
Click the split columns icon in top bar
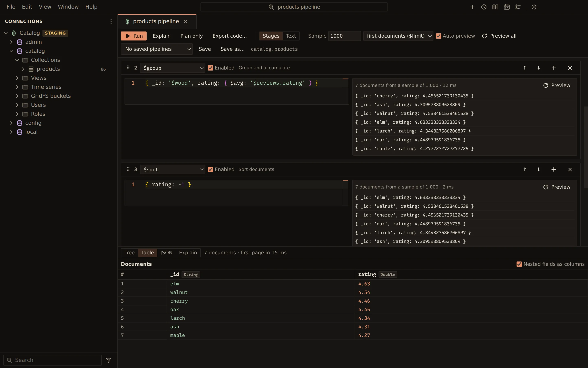(x=495, y=7)
